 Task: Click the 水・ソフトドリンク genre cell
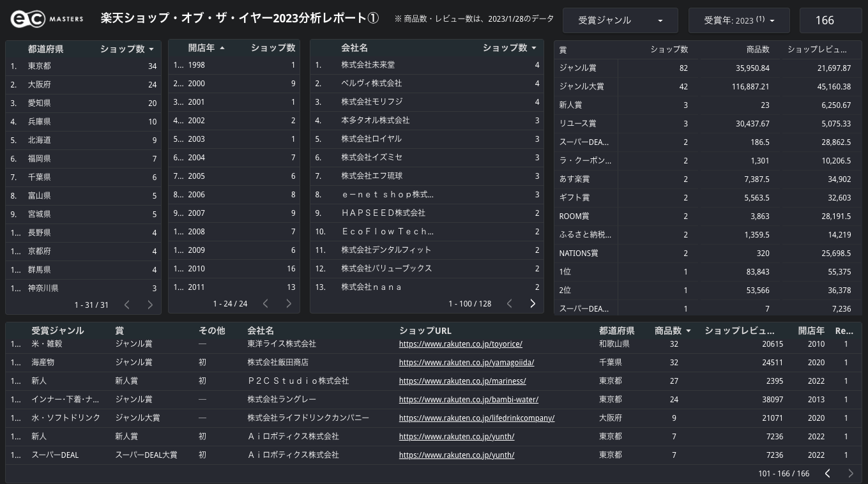(x=66, y=418)
